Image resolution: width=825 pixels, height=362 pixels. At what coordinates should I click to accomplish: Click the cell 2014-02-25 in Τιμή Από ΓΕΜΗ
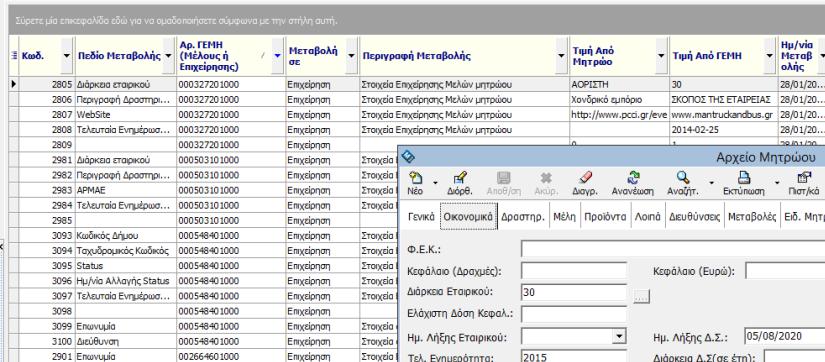[x=723, y=129]
